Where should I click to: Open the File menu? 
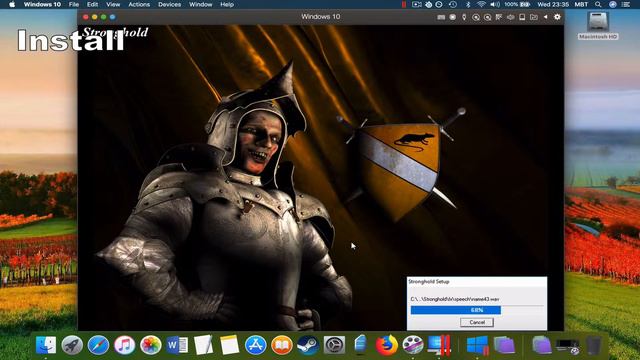74,4
